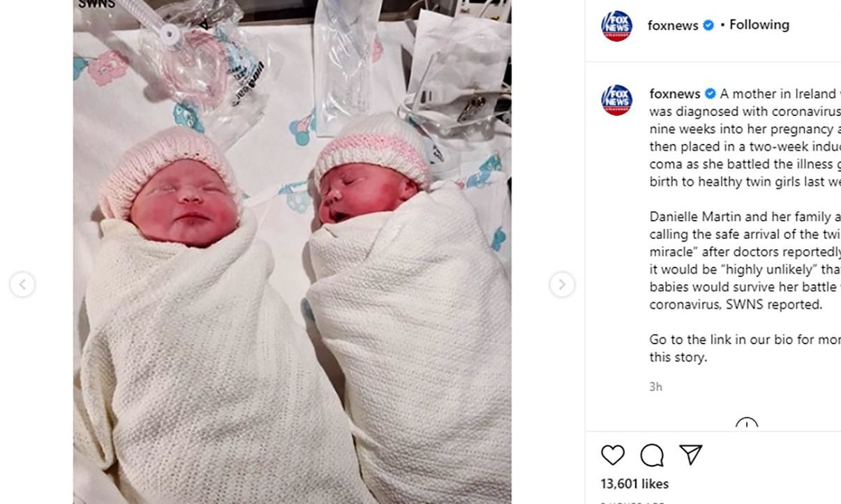Viewport: 841px width, 504px height.
Task: Click the SWNS watermark on the photo
Action: point(97,4)
